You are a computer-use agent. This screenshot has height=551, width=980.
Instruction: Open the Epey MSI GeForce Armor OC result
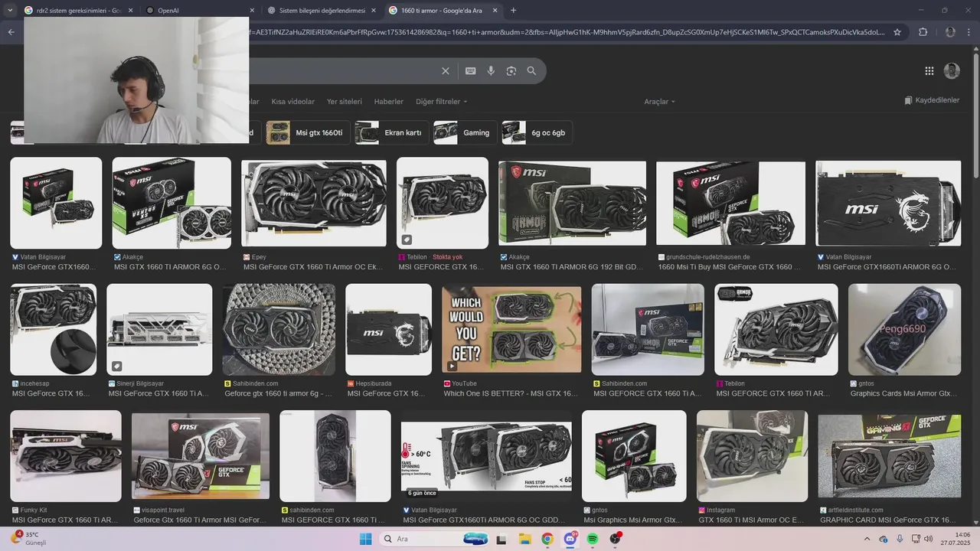(x=314, y=262)
